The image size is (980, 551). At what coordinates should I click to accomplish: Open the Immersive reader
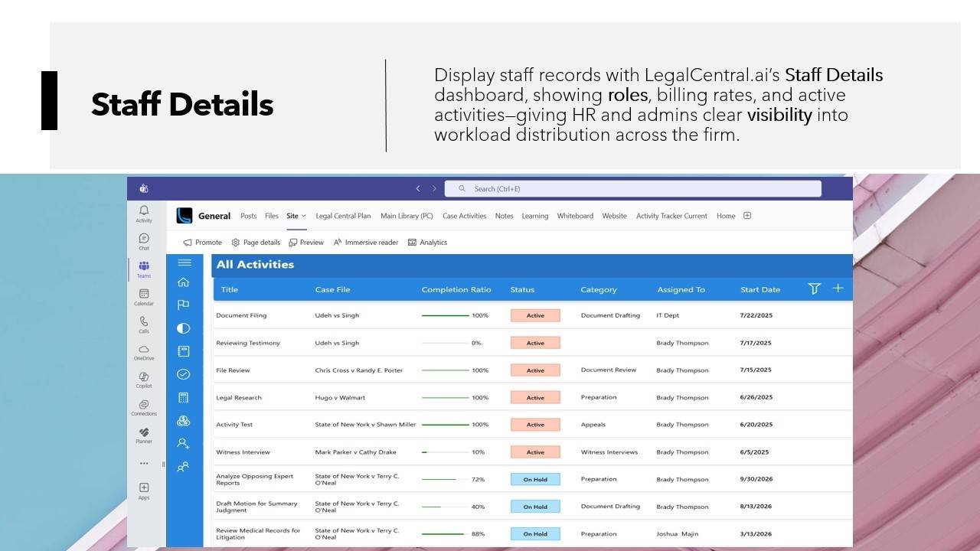[x=365, y=243]
